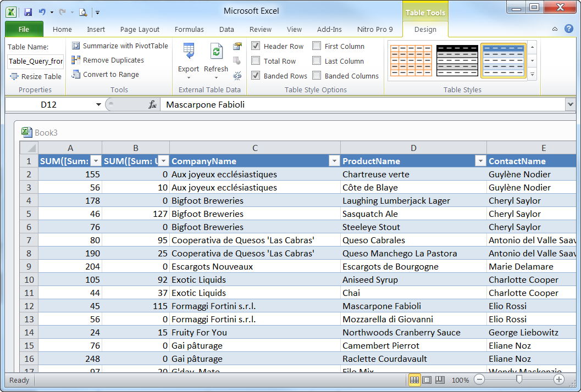581x392 pixels.
Task: Go to the Formulas tab
Action: (189, 29)
